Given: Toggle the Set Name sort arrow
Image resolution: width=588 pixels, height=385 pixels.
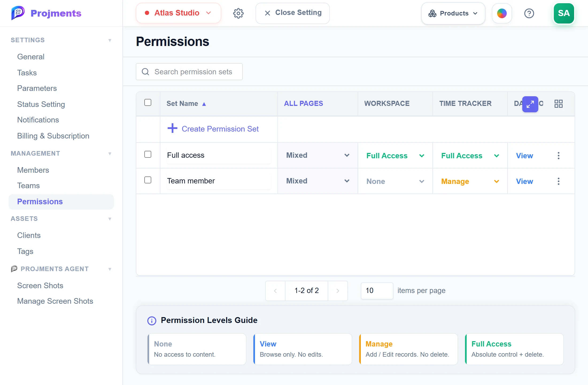Looking at the screenshot, I should pos(204,104).
